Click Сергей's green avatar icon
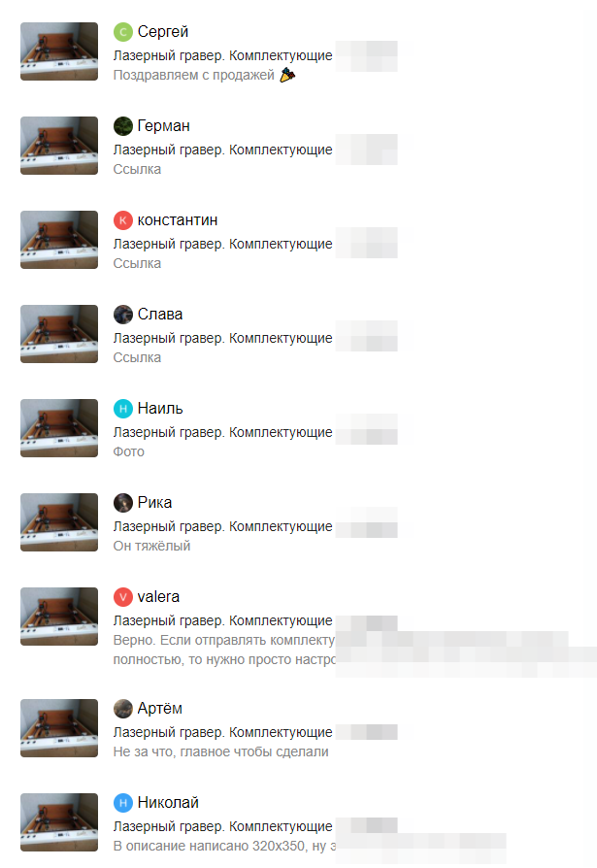This screenshot has width=597, height=868. click(x=123, y=32)
